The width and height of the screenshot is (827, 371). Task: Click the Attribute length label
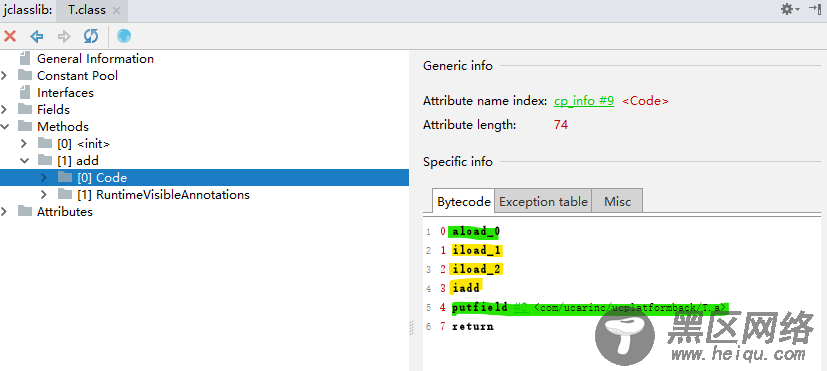tap(469, 125)
